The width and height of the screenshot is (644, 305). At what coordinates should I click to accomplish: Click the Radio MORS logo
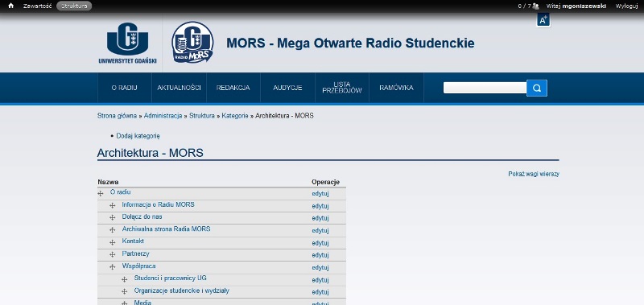(192, 43)
